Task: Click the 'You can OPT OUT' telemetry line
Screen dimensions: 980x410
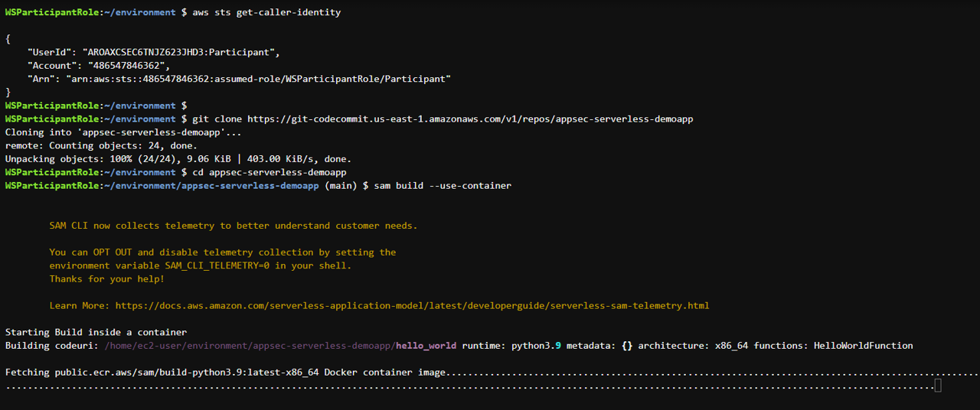Action: (x=223, y=252)
